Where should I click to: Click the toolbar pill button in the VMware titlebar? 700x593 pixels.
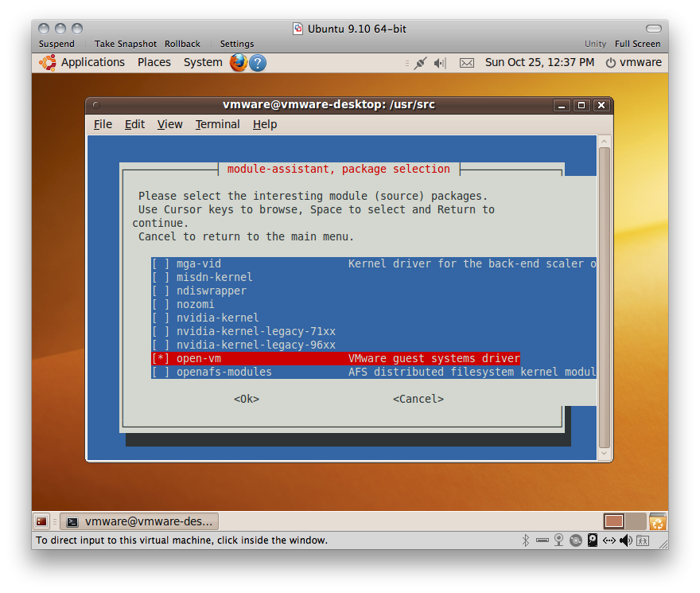654,29
